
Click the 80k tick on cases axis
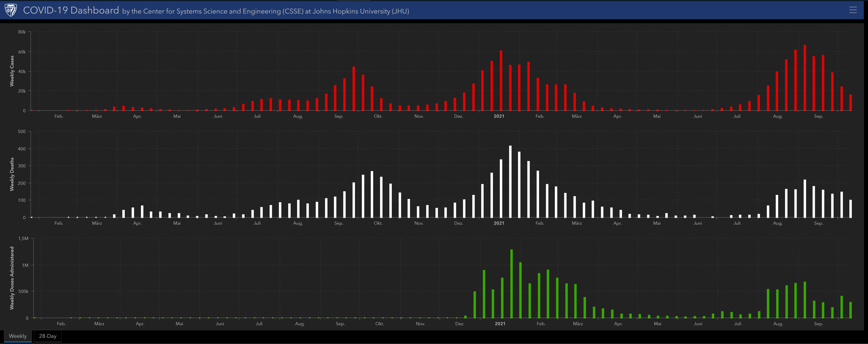click(22, 32)
